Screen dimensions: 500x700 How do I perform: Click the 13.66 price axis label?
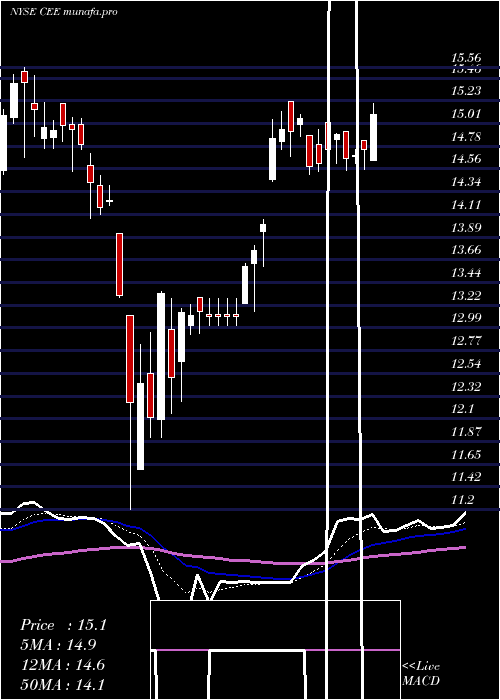(x=466, y=250)
